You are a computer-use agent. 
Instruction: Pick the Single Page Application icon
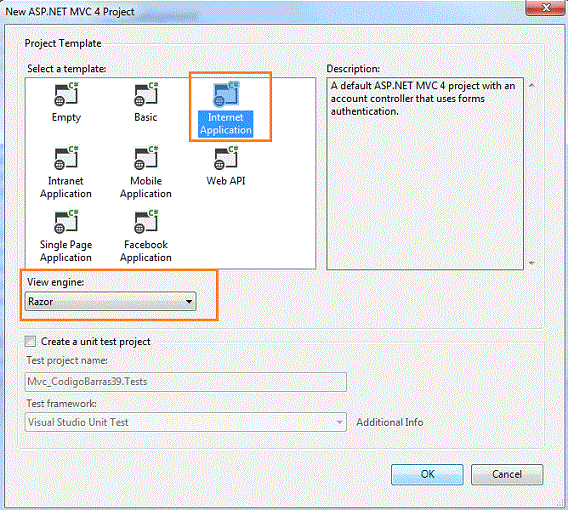click(66, 222)
